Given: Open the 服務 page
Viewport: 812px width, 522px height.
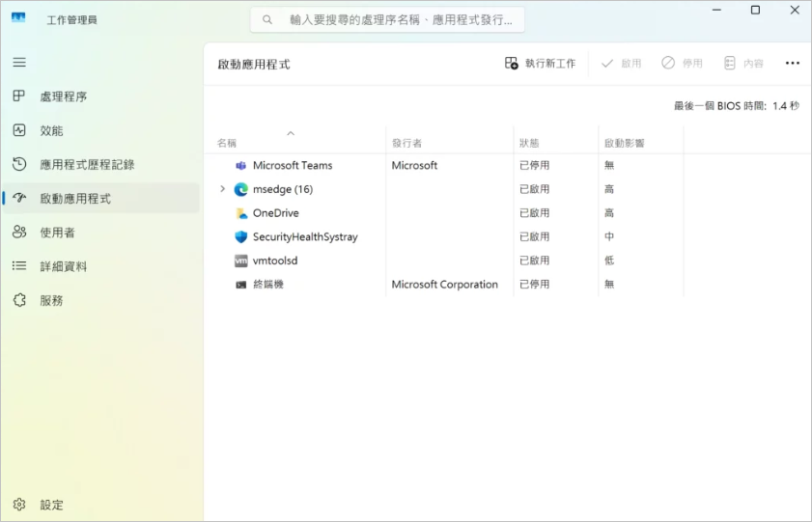Looking at the screenshot, I should coord(101,301).
